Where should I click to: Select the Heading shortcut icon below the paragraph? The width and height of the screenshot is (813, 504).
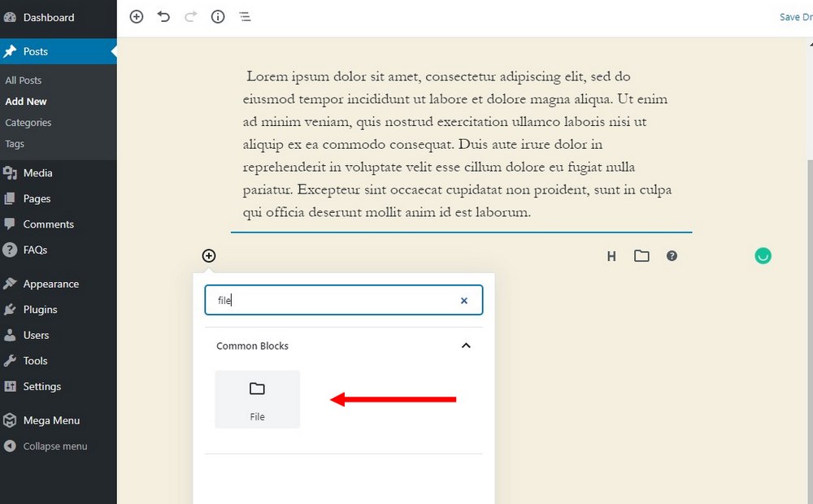(x=611, y=255)
